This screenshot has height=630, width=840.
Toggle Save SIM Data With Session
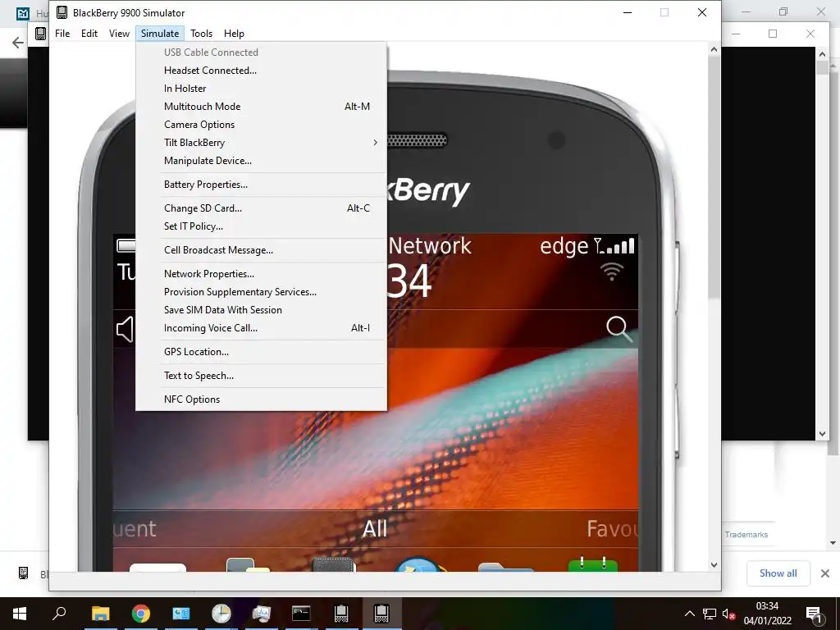click(x=262, y=309)
